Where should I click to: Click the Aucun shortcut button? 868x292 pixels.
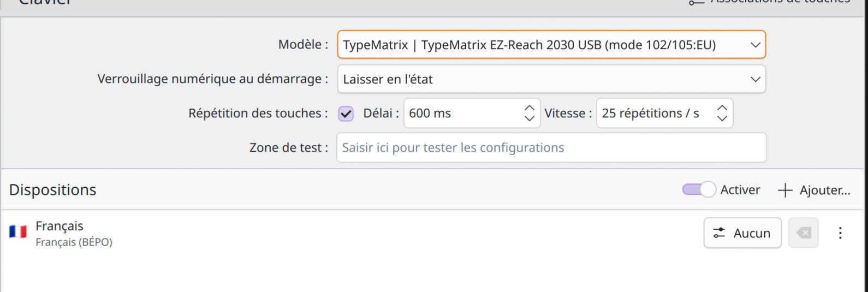(x=742, y=233)
